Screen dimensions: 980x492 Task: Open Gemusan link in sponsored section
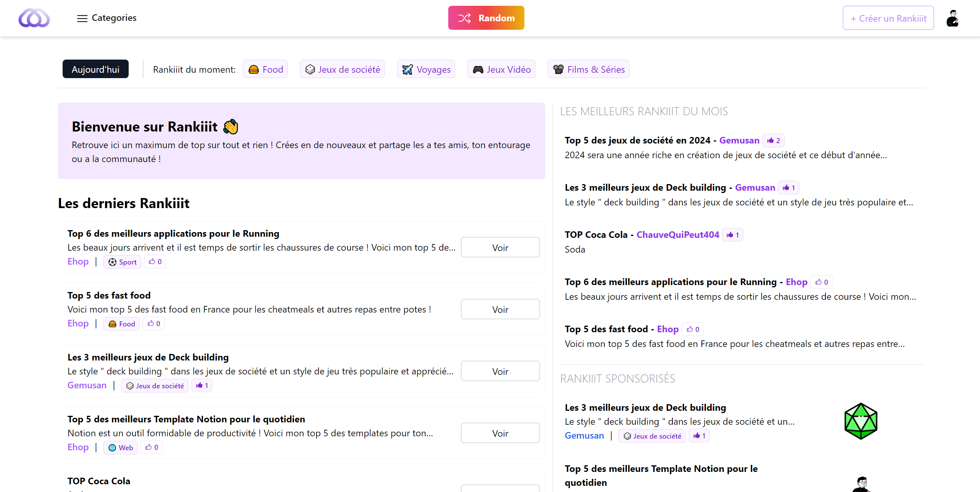(x=584, y=436)
